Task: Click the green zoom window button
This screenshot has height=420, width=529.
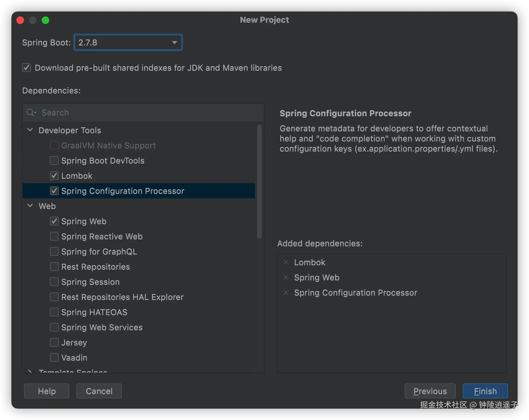Action: tap(45, 20)
